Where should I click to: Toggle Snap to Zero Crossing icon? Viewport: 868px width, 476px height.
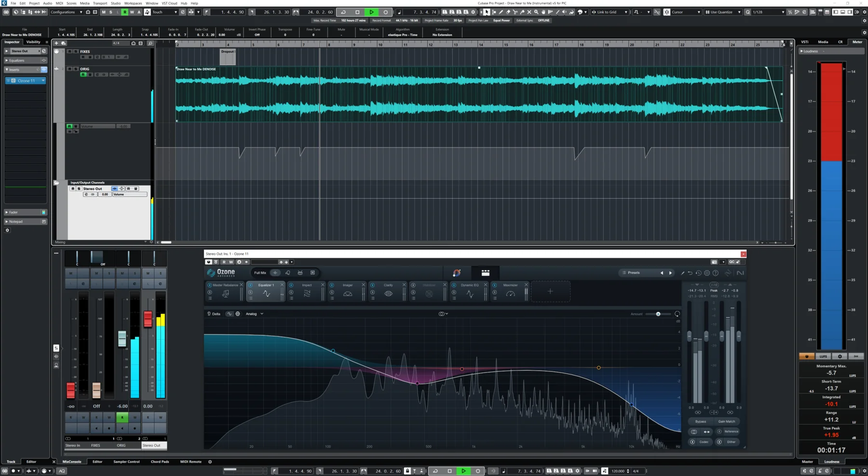tap(657, 12)
